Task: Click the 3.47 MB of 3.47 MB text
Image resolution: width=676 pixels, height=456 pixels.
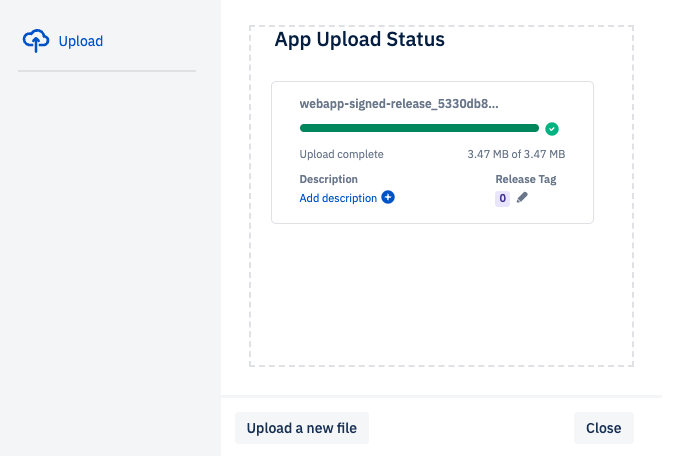Action: pyautogui.click(x=516, y=154)
